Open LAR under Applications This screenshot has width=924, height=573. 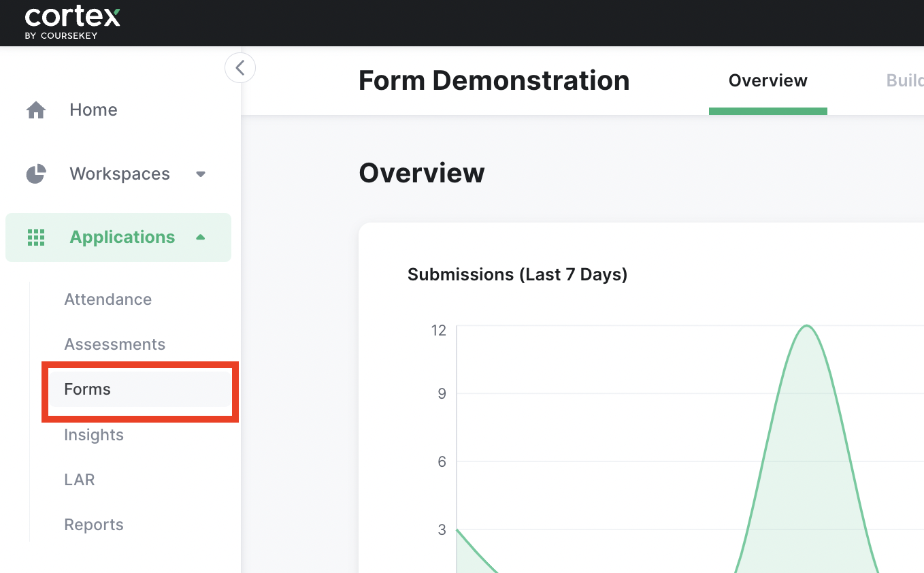(80, 480)
